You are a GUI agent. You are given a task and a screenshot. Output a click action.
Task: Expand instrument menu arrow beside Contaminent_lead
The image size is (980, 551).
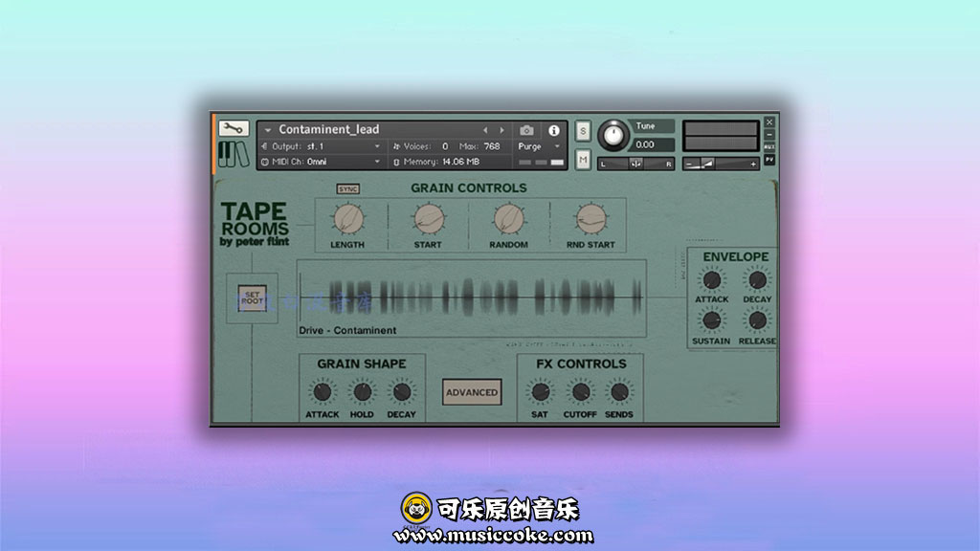coord(268,130)
